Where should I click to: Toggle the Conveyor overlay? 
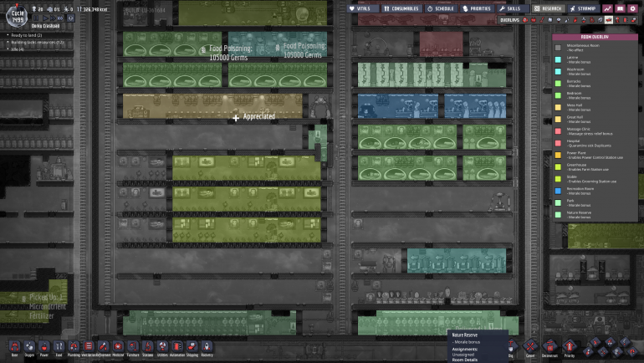[x=633, y=20]
